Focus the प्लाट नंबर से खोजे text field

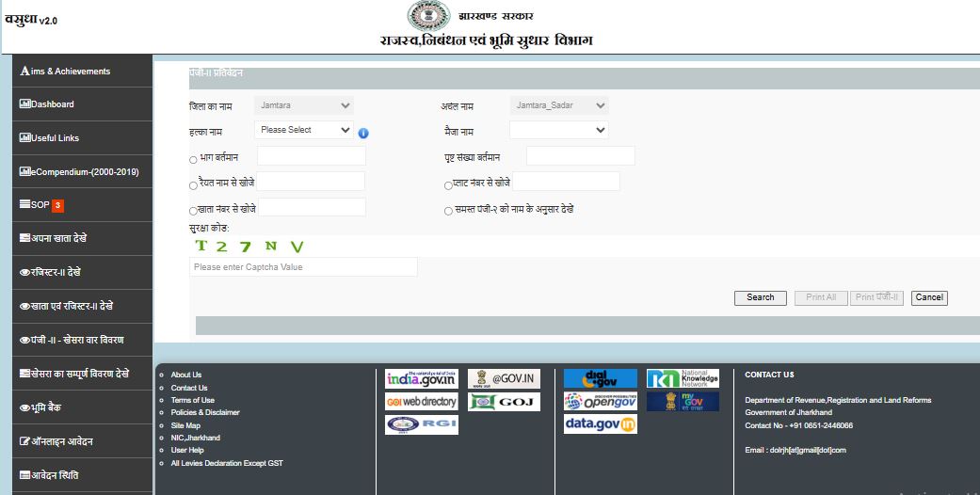566,182
